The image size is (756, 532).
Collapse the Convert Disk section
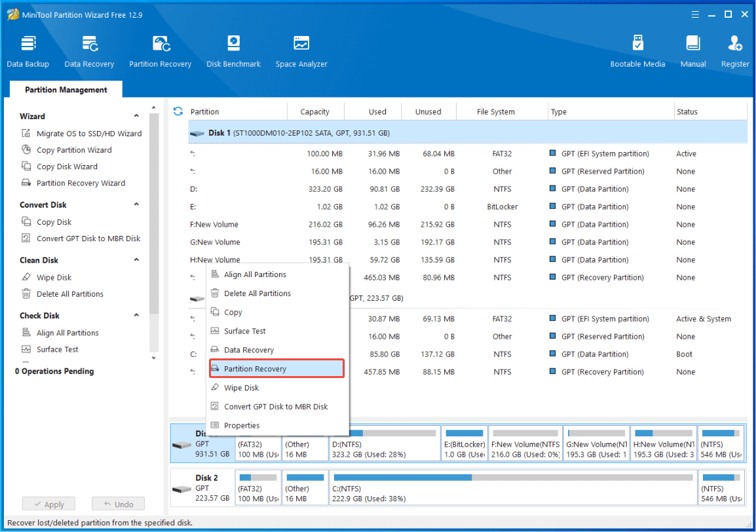[x=136, y=204]
